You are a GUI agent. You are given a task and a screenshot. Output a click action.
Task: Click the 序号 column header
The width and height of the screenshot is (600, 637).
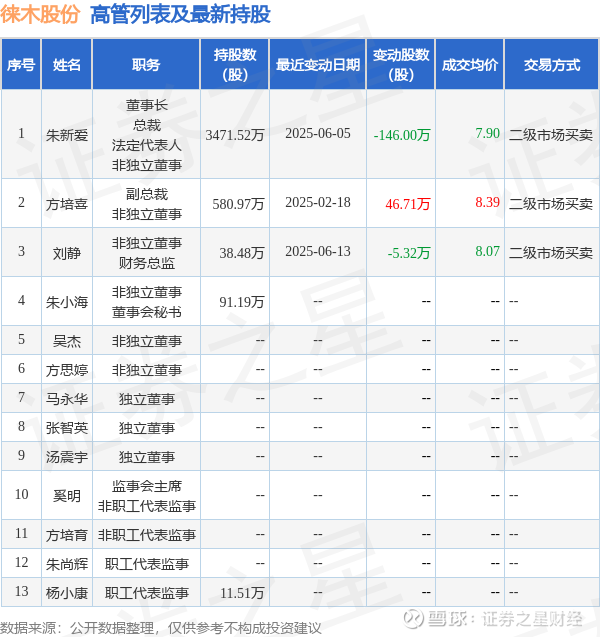tap(21, 65)
